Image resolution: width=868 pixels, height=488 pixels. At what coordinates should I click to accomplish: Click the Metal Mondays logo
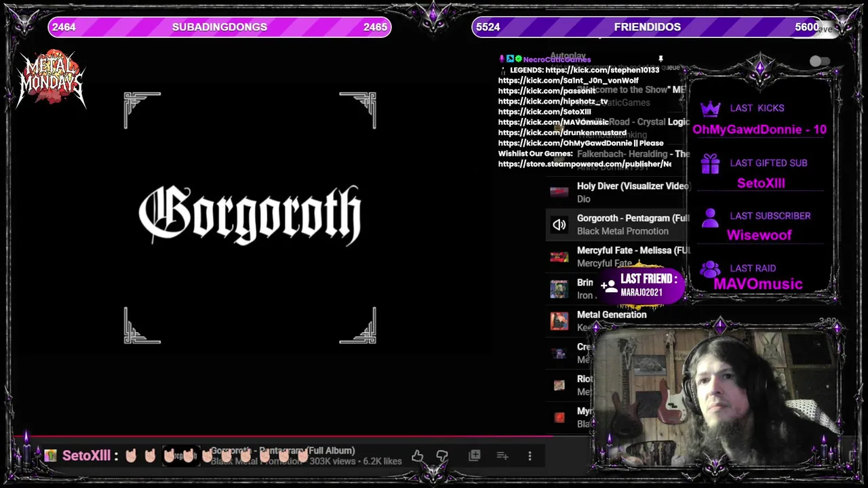coord(52,79)
